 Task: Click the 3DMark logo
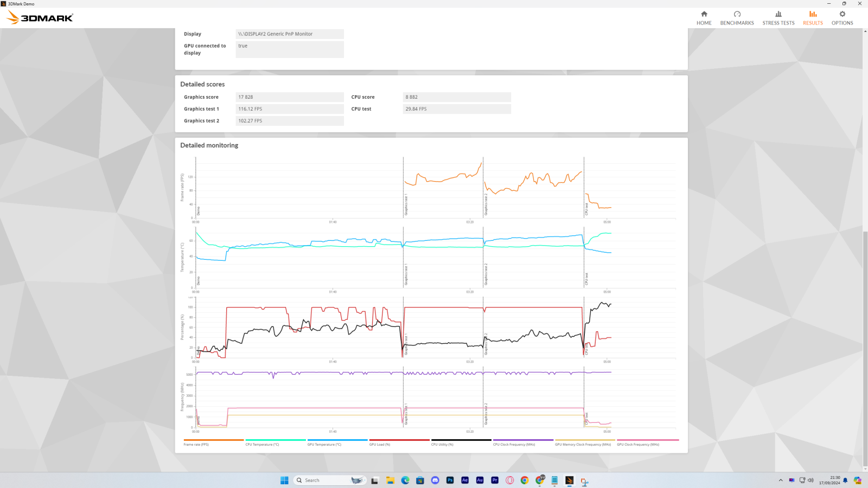coord(40,18)
